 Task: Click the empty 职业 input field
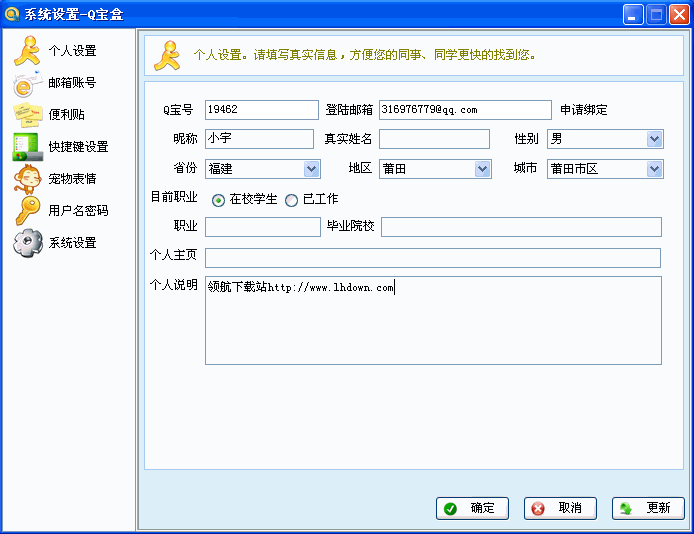(x=263, y=227)
